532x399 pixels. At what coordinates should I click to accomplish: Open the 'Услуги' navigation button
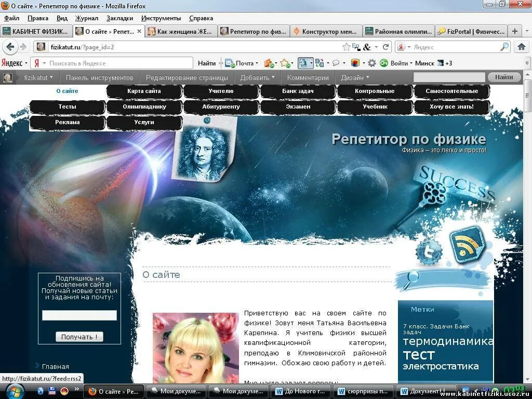(144, 123)
